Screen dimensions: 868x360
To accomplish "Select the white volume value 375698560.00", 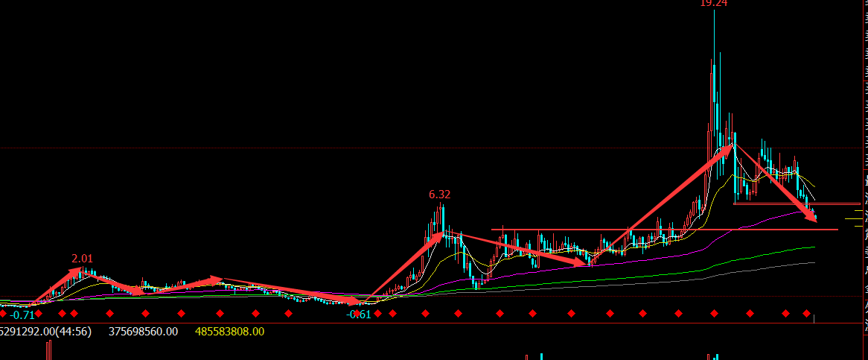I will point(144,332).
